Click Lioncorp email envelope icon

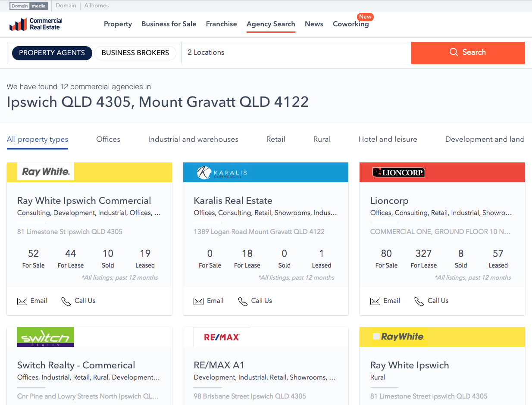pyautogui.click(x=375, y=301)
